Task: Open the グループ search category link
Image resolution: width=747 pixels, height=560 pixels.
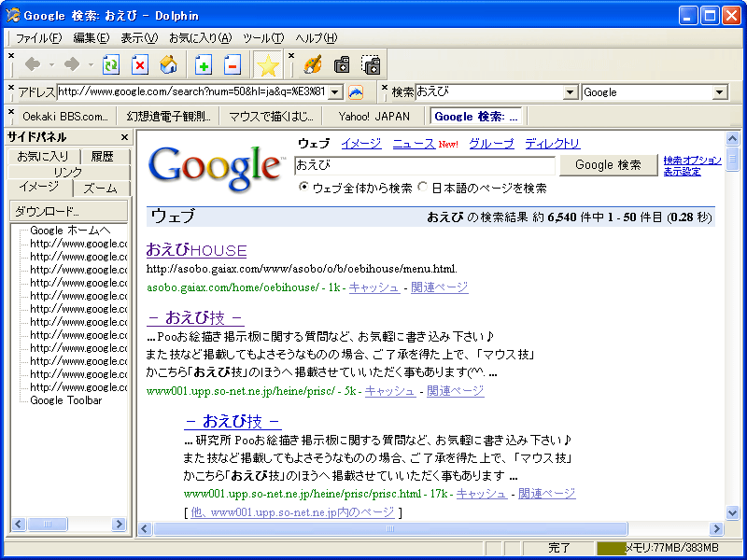Action: [491, 144]
